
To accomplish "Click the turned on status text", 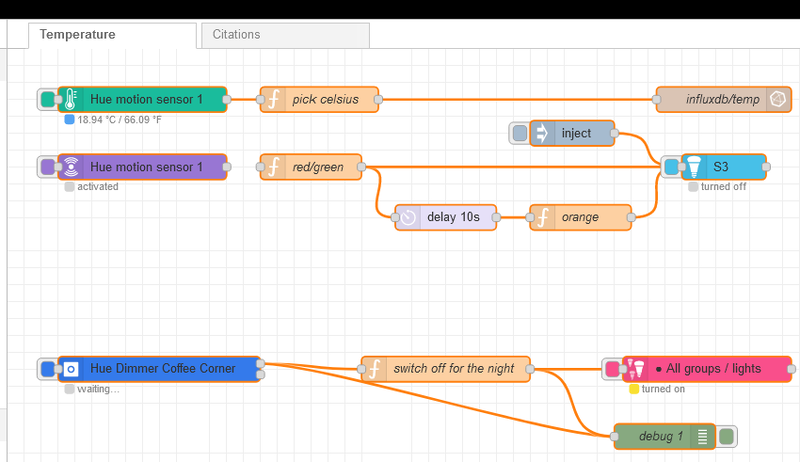I will point(663,389).
